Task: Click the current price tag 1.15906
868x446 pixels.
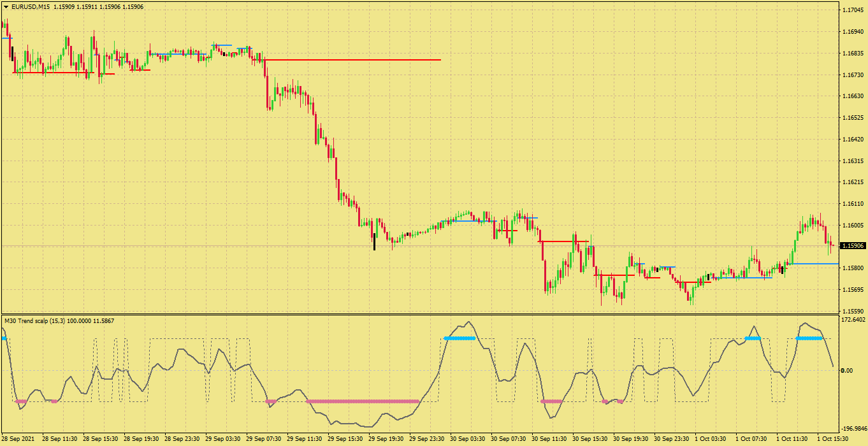Action: 853,245
